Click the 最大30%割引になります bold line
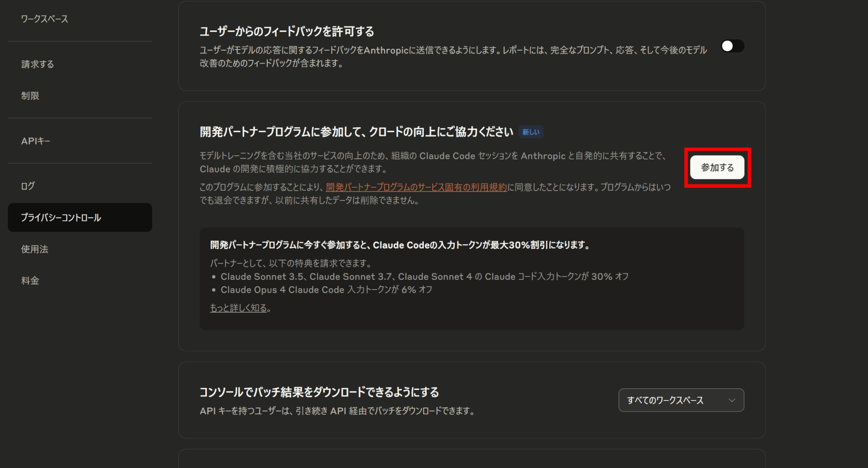868x468 pixels. pyautogui.click(x=400, y=245)
